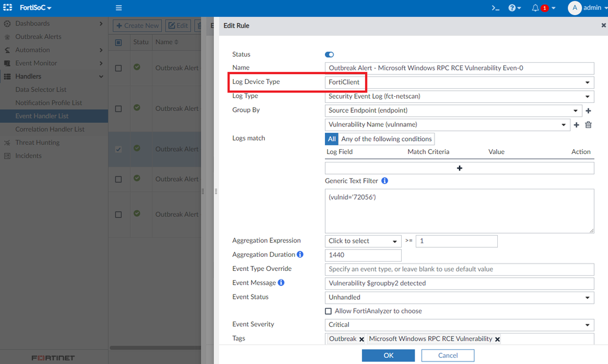Choose All for logs match conditions

pyautogui.click(x=332, y=139)
